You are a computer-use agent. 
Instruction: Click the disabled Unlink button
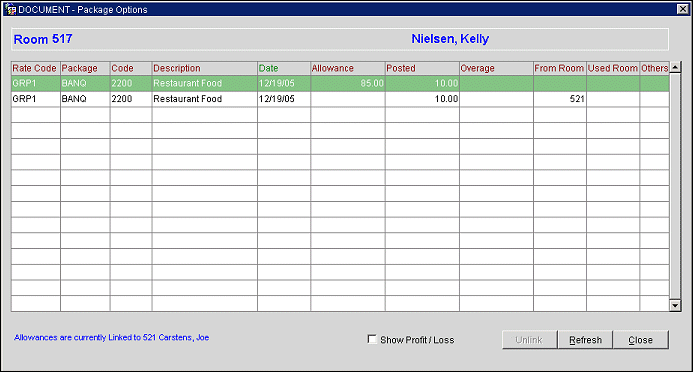pos(529,340)
